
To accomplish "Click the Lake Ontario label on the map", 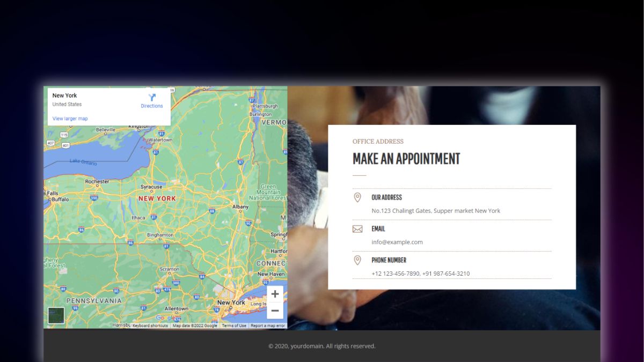I will point(83,161).
